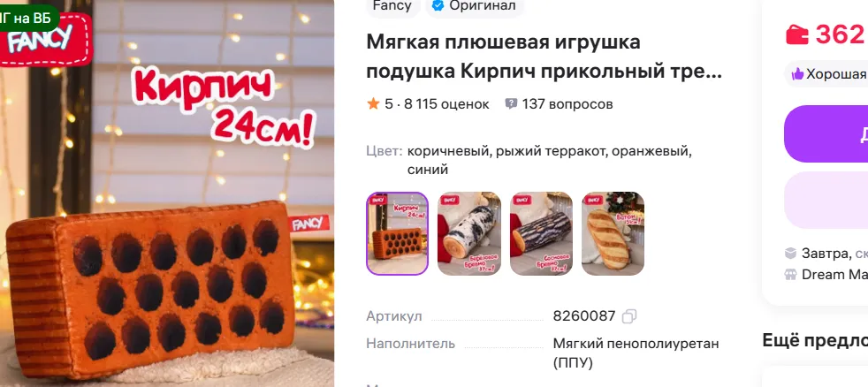Select the bread loaf pillow variant
The height and width of the screenshot is (387, 868).
click(613, 233)
